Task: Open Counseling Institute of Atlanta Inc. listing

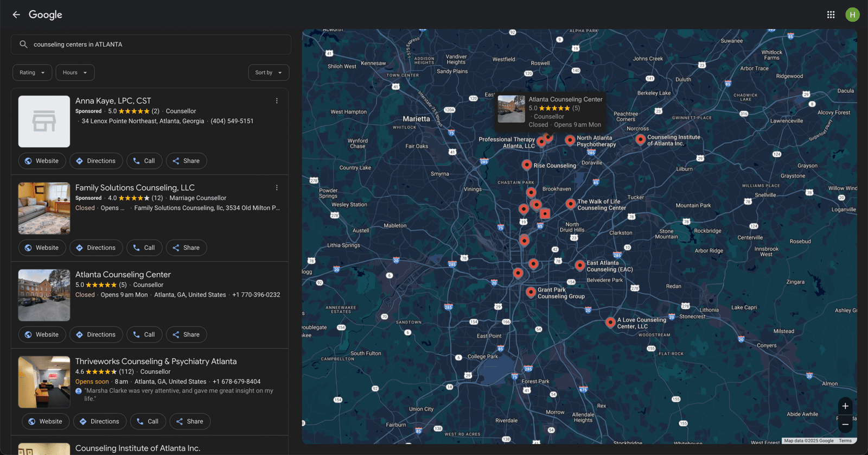Action: [x=138, y=448]
